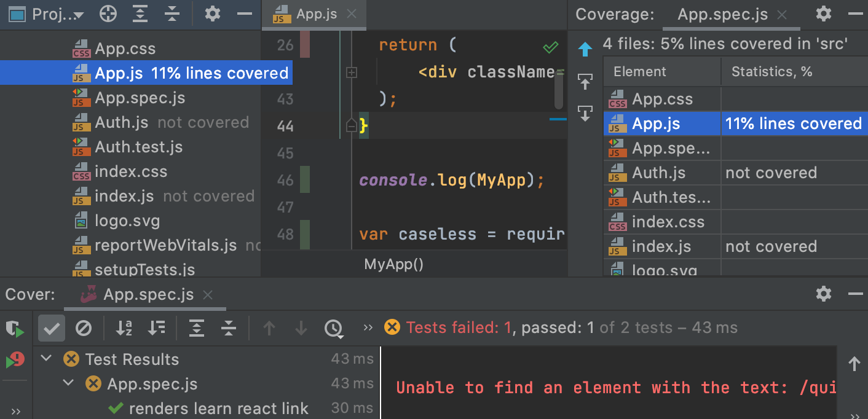Click autoscroll to source icon in Coverage

coord(585,113)
